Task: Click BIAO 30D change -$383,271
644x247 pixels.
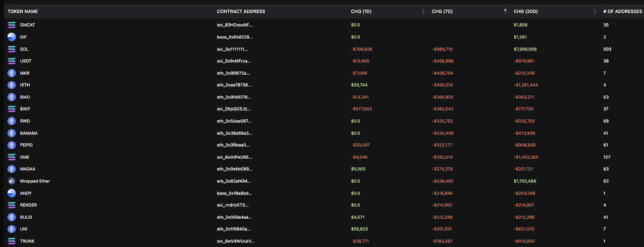Action: click(524, 97)
